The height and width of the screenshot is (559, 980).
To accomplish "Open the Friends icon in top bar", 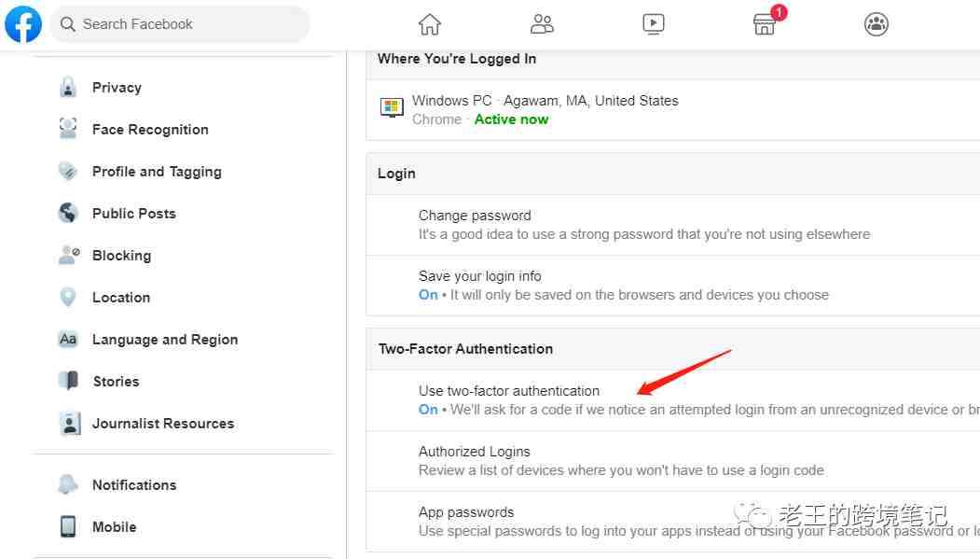I will pos(541,24).
